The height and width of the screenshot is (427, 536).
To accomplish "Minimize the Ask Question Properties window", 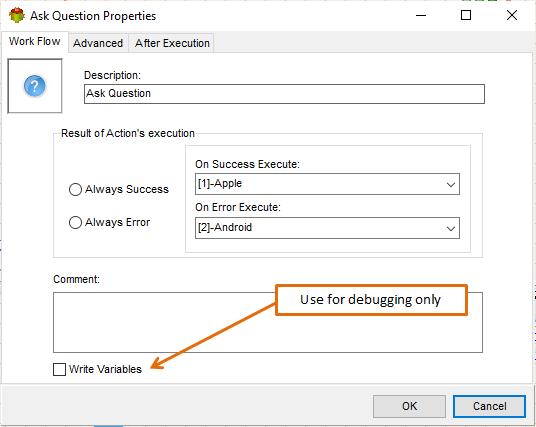I will pyautogui.click(x=421, y=15).
